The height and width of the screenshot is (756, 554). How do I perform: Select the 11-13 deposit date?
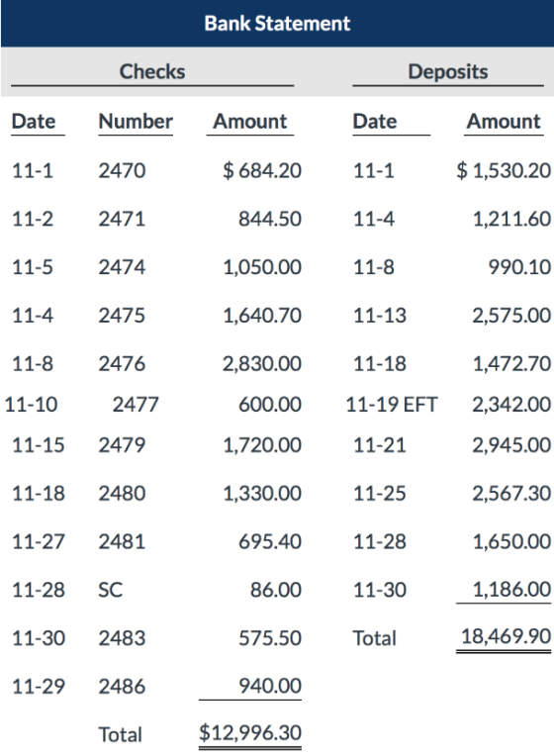(380, 316)
